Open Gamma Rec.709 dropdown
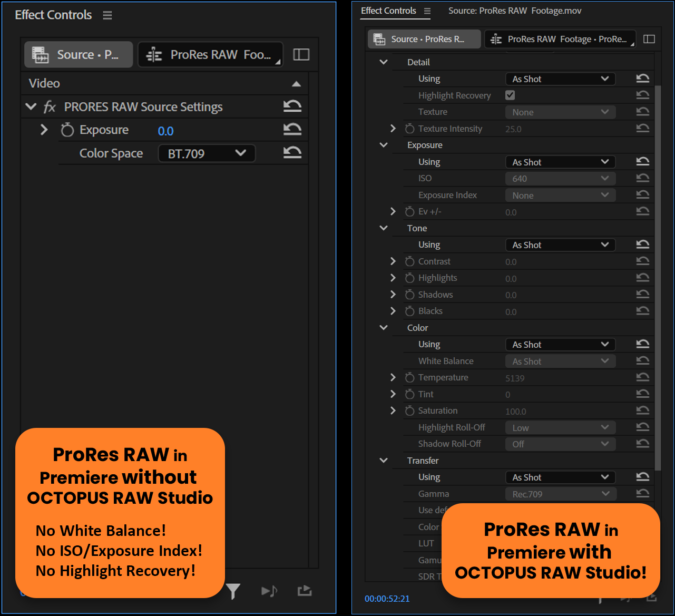This screenshot has width=675, height=616. click(x=561, y=494)
